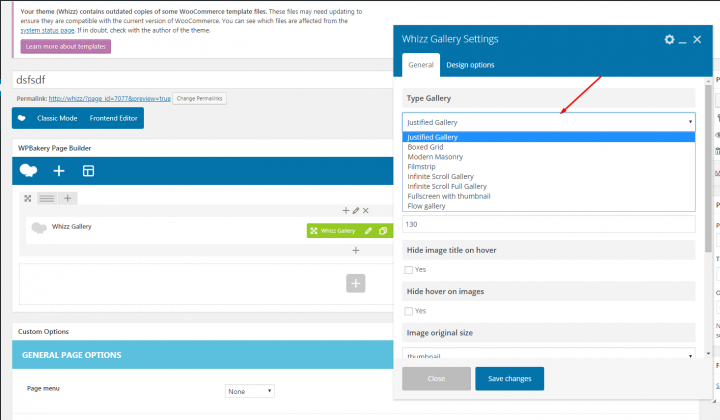Click the 130 value input field
Image resolution: width=720 pixels, height=420 pixels.
(x=548, y=225)
